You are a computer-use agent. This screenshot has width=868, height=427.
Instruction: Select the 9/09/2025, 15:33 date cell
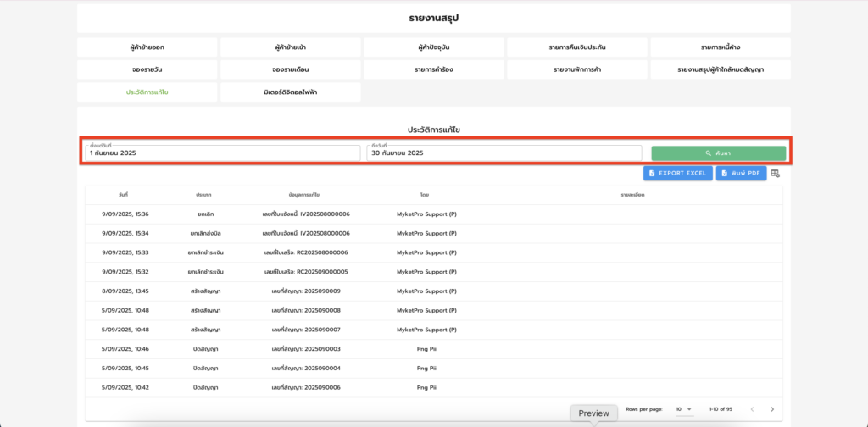[x=125, y=252]
